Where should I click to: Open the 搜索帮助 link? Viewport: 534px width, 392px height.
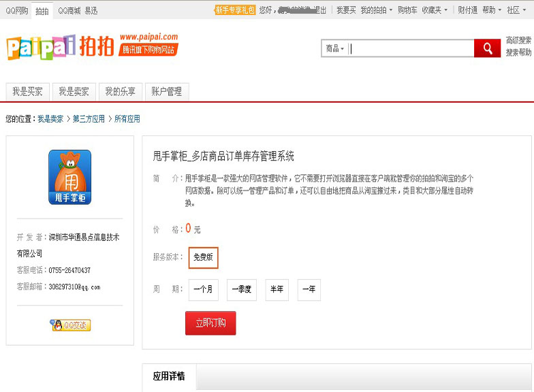click(518, 52)
